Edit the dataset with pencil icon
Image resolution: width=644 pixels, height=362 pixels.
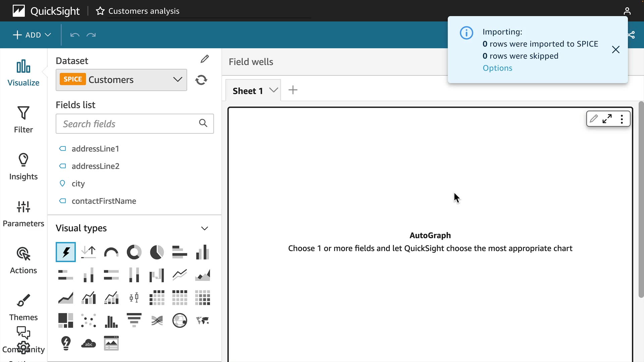coord(204,59)
